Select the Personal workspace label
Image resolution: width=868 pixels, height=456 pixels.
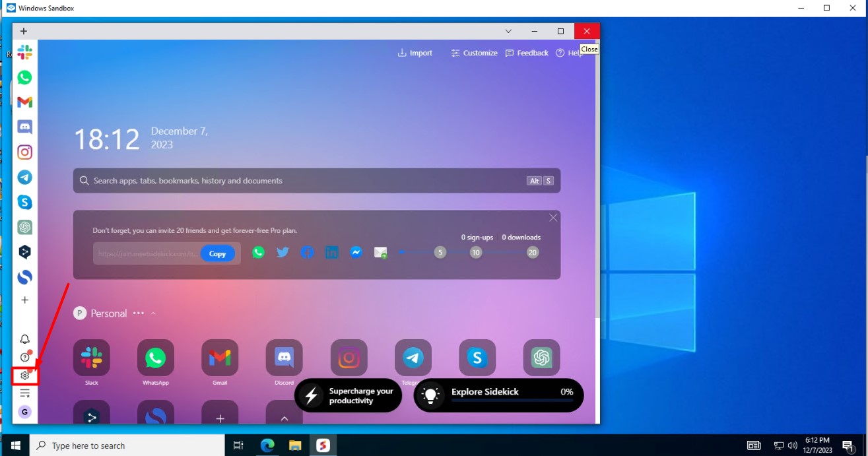click(x=109, y=313)
